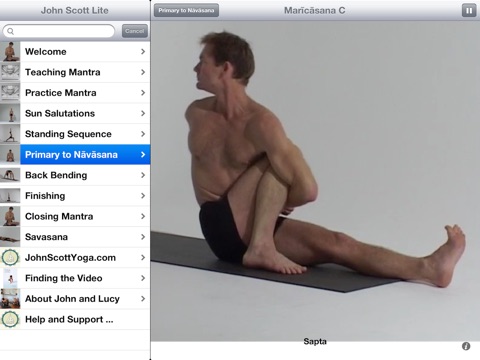Click the chevron beside JohnScottYoga.com
This screenshot has height=360, width=480.
coord(143,258)
